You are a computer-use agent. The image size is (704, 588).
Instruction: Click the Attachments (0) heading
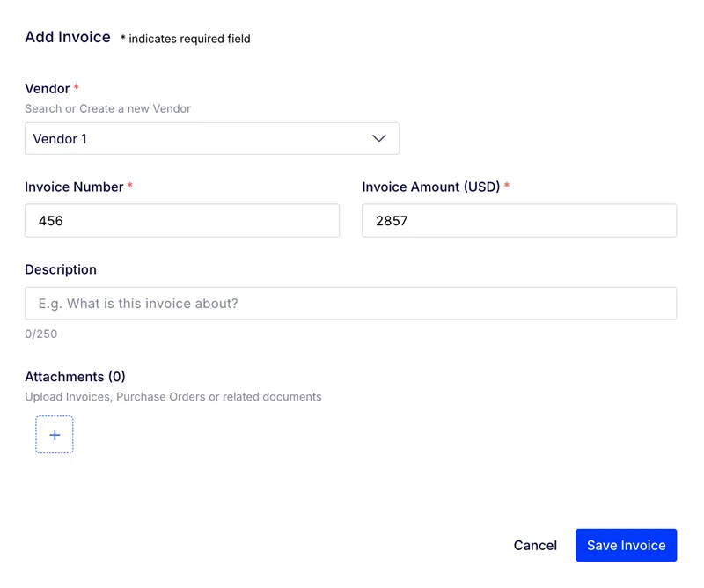75,377
